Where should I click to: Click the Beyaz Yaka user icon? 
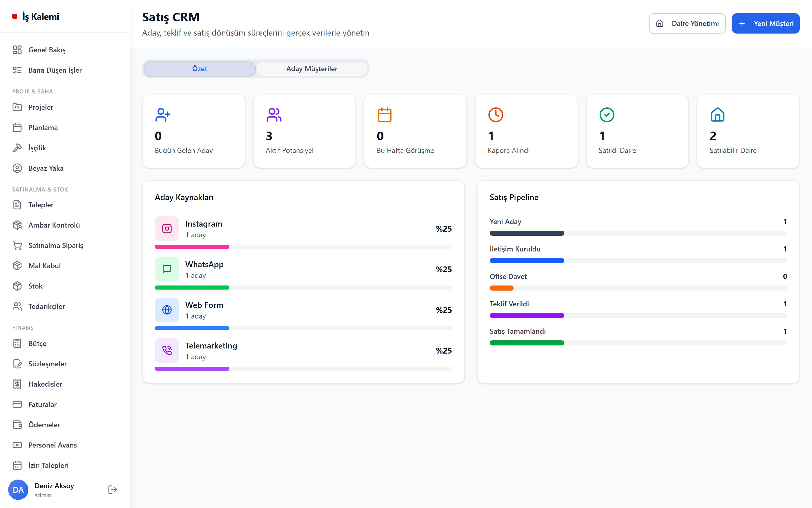coord(17,168)
